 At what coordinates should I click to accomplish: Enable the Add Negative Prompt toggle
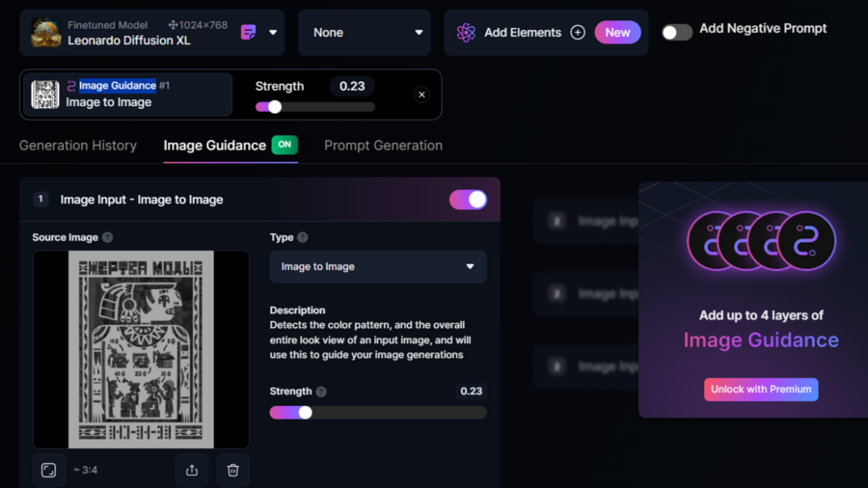676,32
